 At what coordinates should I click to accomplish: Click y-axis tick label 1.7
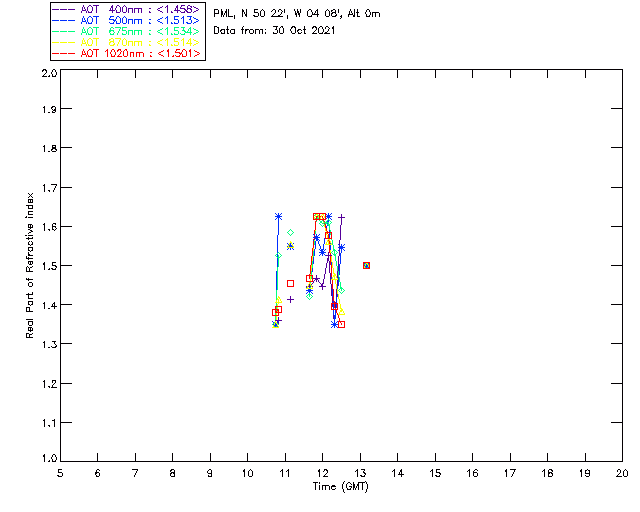tap(49, 188)
